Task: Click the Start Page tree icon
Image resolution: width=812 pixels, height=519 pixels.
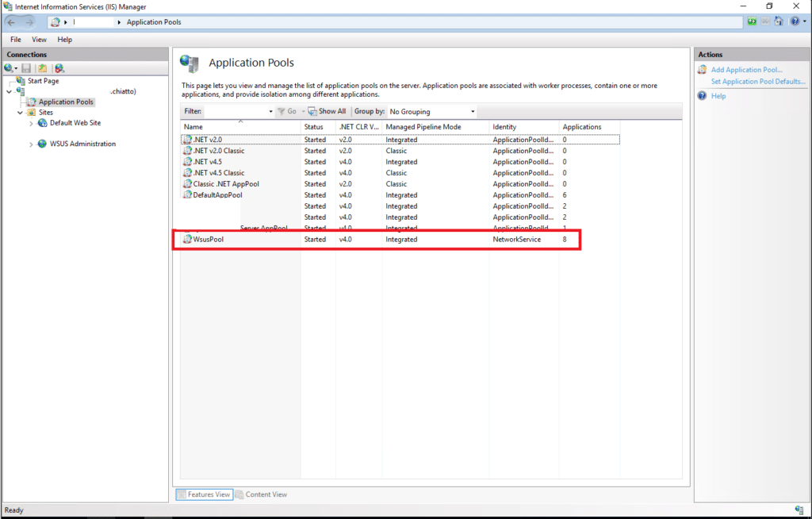Action: 21,81
